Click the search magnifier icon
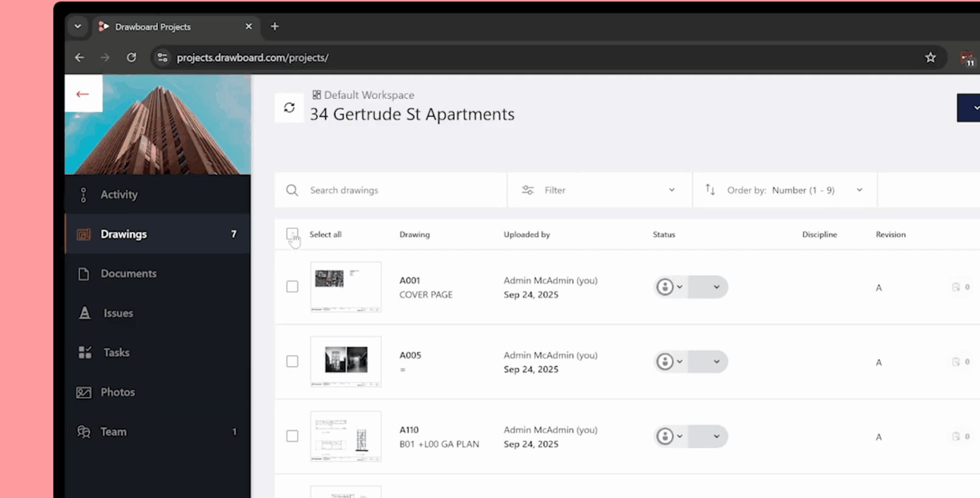This screenshot has height=498, width=980. [292, 190]
